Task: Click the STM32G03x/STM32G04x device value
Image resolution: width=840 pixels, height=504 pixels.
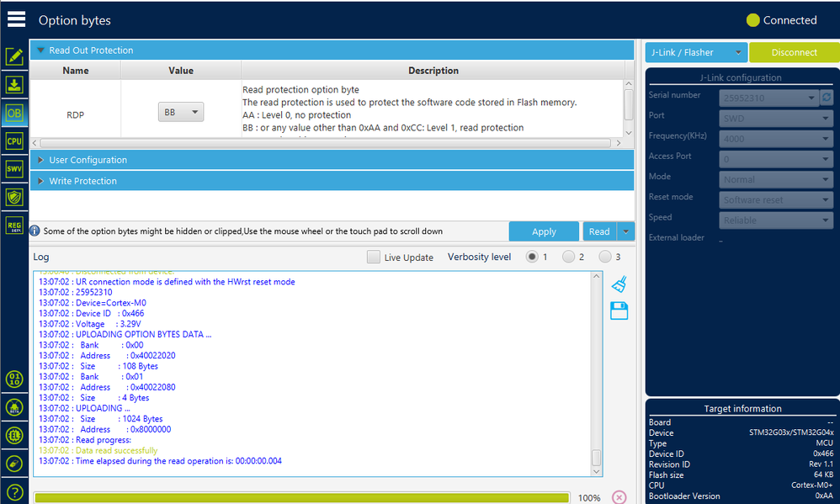Action: click(790, 432)
